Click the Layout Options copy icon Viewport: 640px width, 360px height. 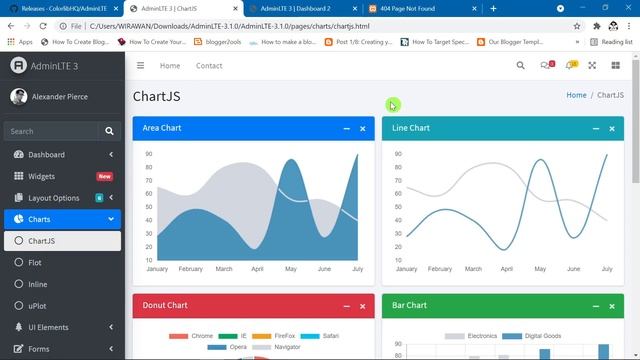tap(19, 198)
